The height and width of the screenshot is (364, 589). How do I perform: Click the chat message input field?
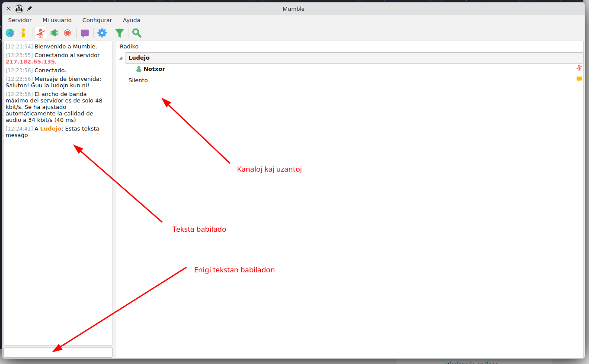point(58,352)
